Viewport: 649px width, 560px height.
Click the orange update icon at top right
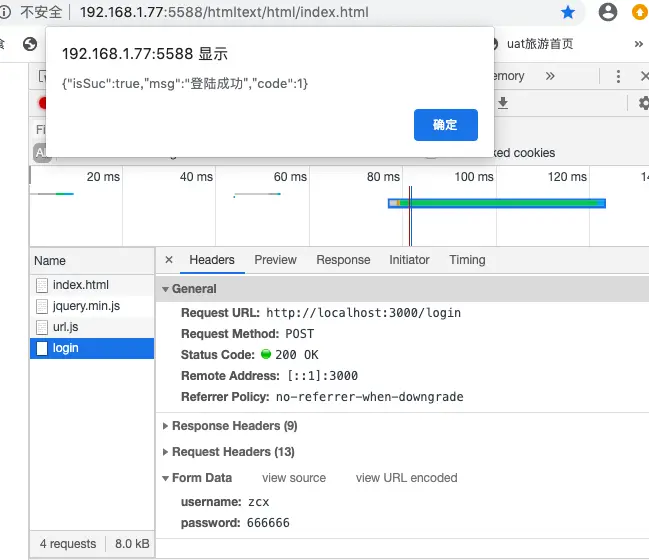[640, 12]
